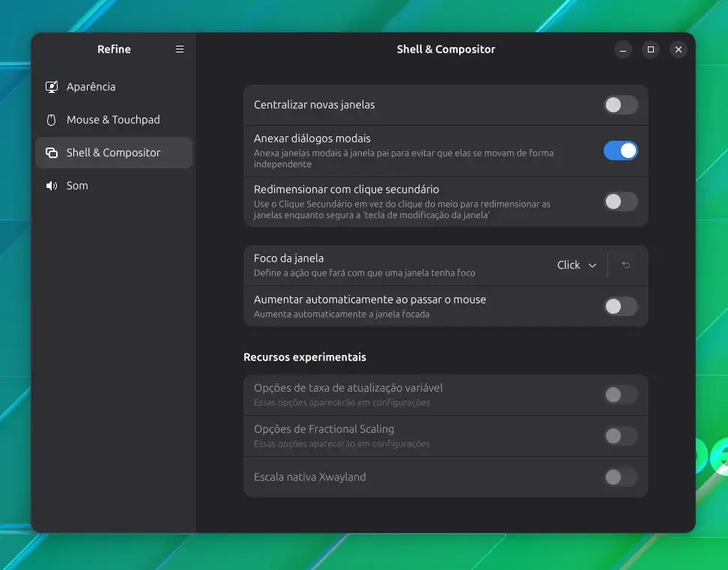Viewport: 728px width, 570px height.
Task: Enable Escala nativa Xwayland switch
Action: pyautogui.click(x=621, y=477)
